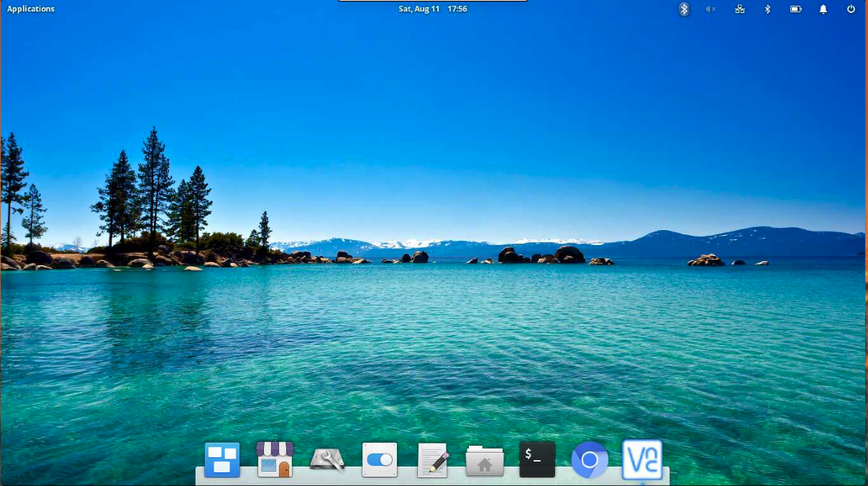
Task: Launch the Chromium browser
Action: click(x=590, y=460)
